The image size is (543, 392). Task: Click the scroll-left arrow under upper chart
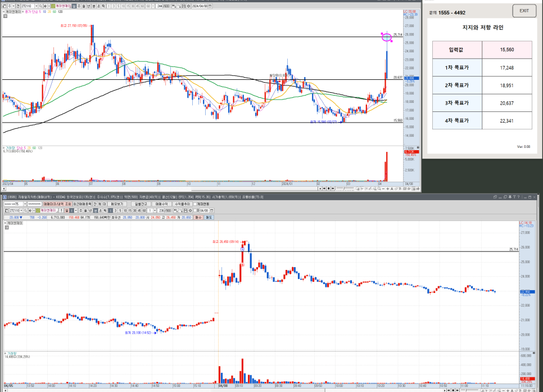click(x=4, y=188)
